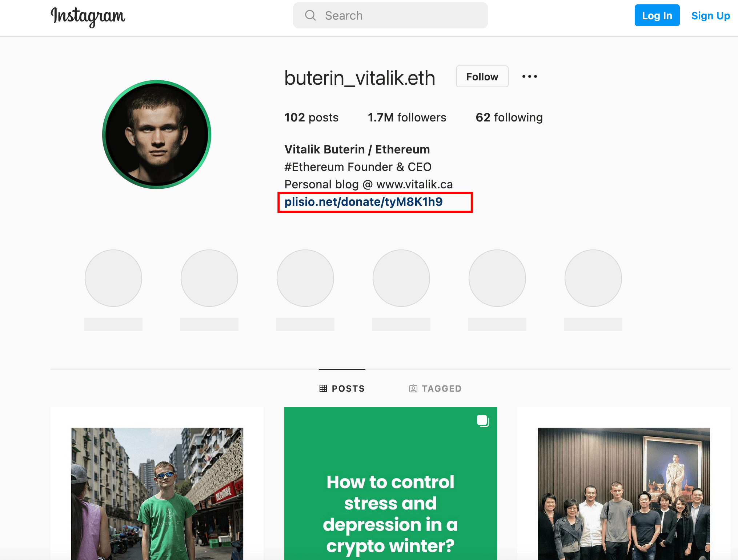The width and height of the screenshot is (738, 560).
Task: Click the 102 posts count
Action: pos(311,117)
